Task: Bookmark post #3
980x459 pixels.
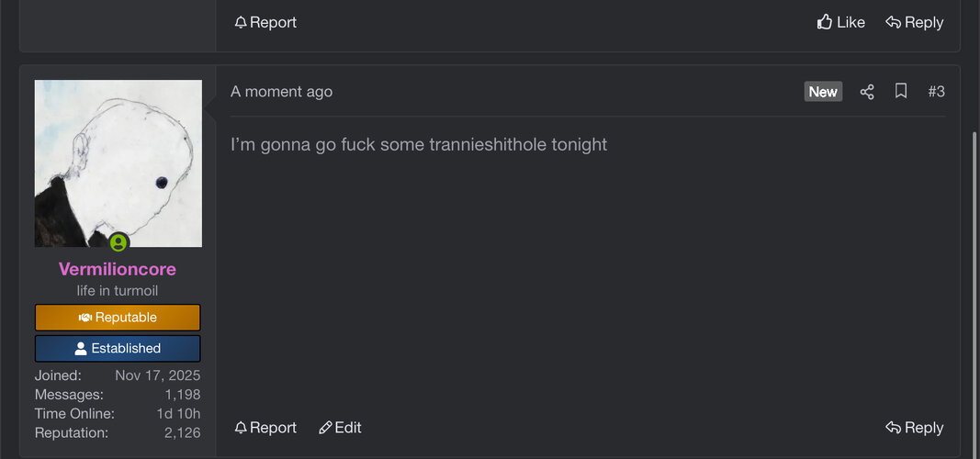Action: [901, 91]
